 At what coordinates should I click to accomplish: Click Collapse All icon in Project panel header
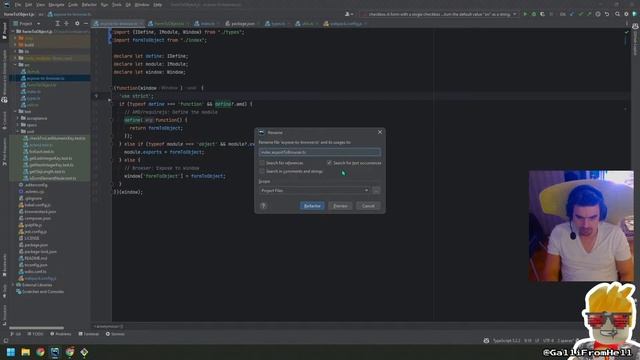pos(67,24)
